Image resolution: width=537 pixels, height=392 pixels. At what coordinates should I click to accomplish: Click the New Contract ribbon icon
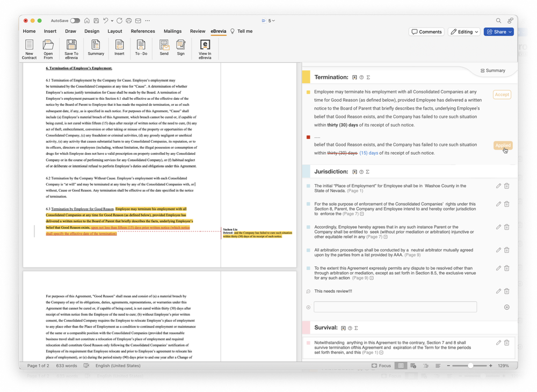(29, 49)
